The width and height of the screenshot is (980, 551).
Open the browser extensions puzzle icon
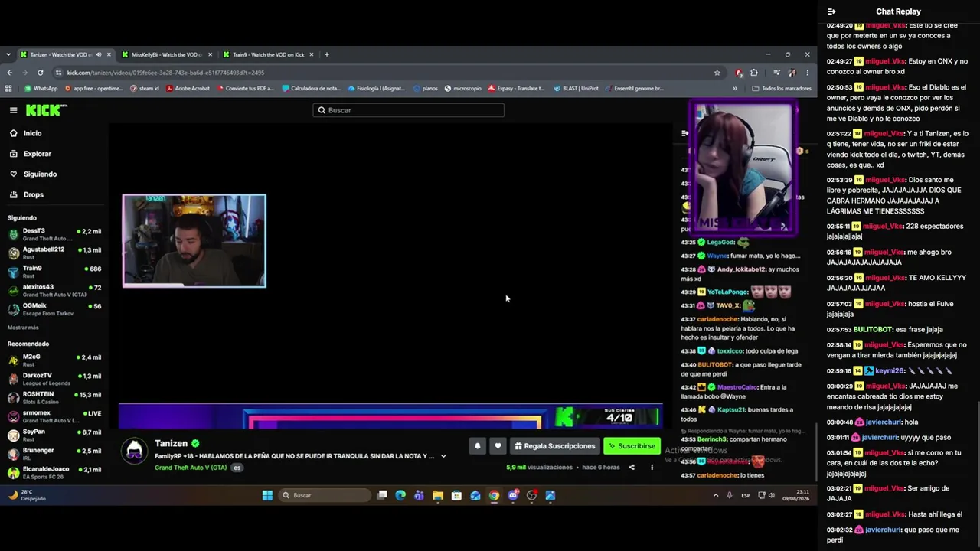point(754,73)
